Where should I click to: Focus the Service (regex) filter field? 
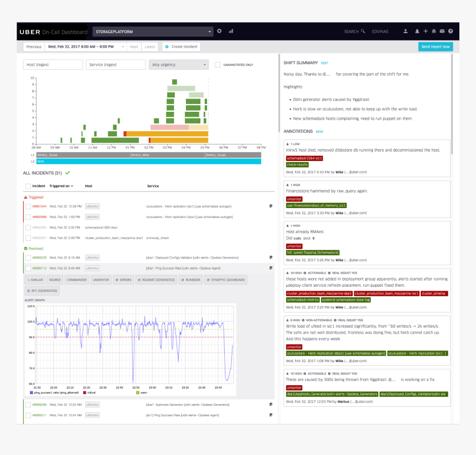pyautogui.click(x=116, y=65)
